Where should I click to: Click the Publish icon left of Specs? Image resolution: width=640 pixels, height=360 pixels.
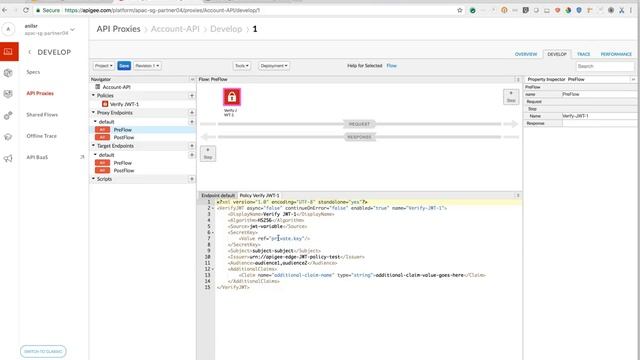click(8, 73)
